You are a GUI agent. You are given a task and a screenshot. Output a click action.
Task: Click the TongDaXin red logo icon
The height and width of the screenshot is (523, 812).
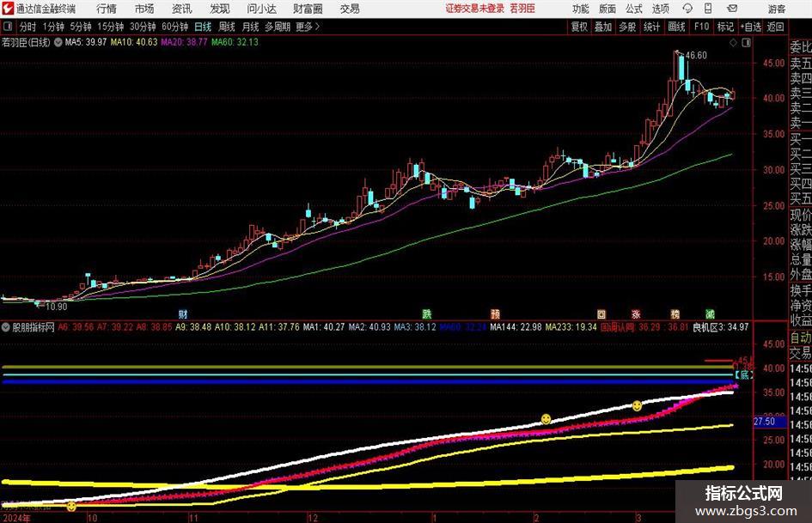7,9
